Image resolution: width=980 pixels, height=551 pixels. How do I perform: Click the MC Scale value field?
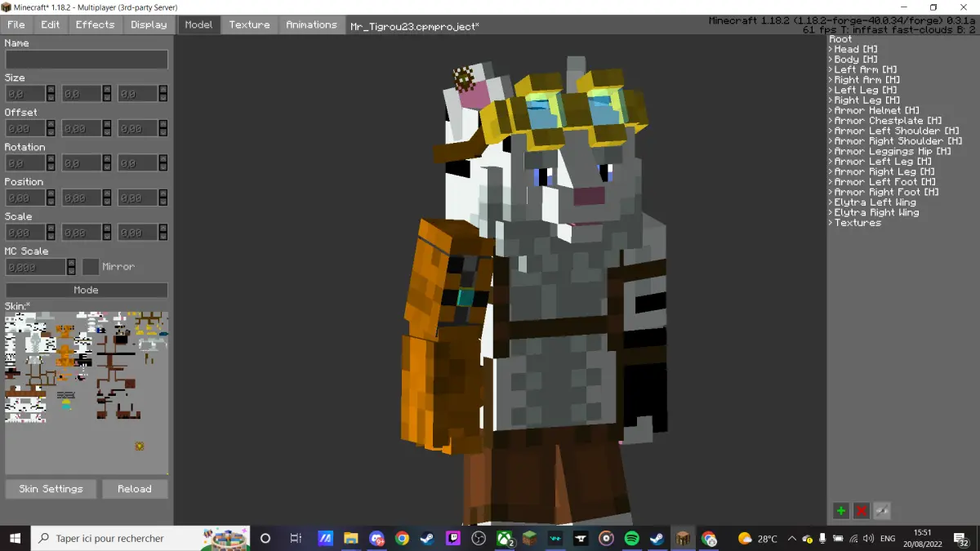[35, 267]
